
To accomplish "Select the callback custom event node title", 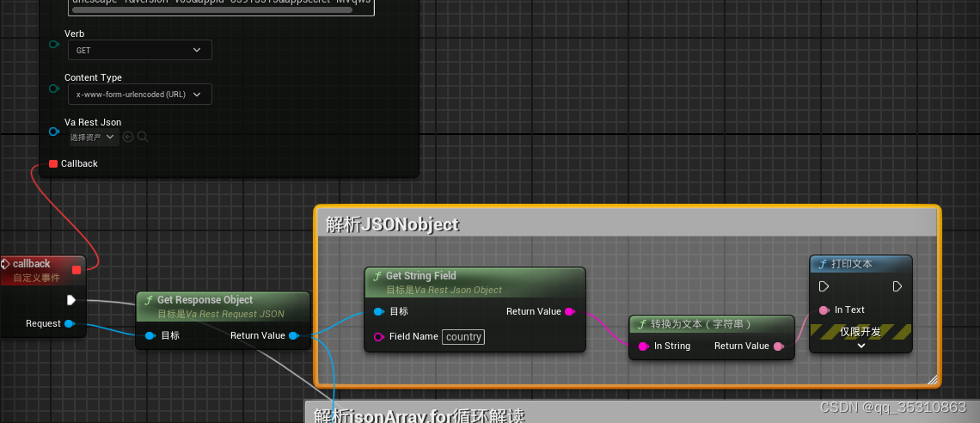I will coord(31,264).
